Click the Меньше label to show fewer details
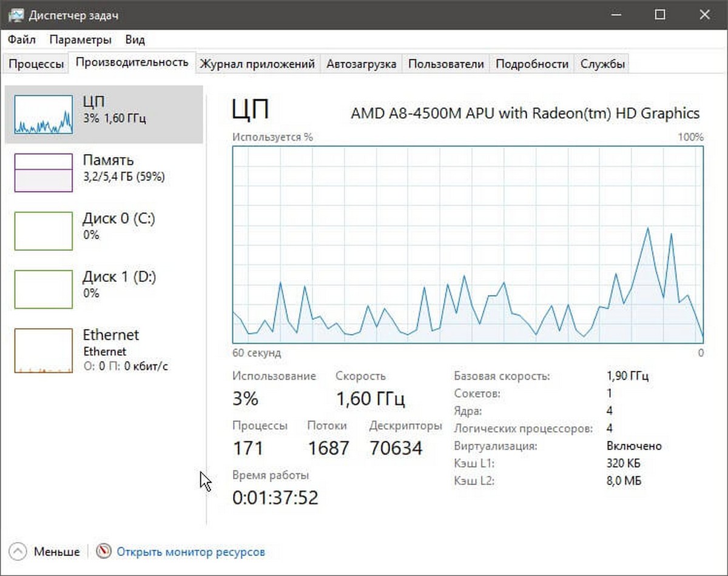The height and width of the screenshot is (576, 728). (x=56, y=552)
